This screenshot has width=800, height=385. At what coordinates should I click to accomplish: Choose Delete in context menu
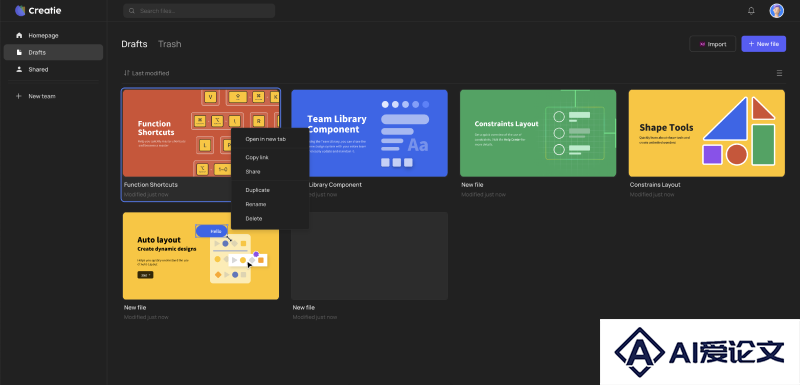tap(270, 219)
